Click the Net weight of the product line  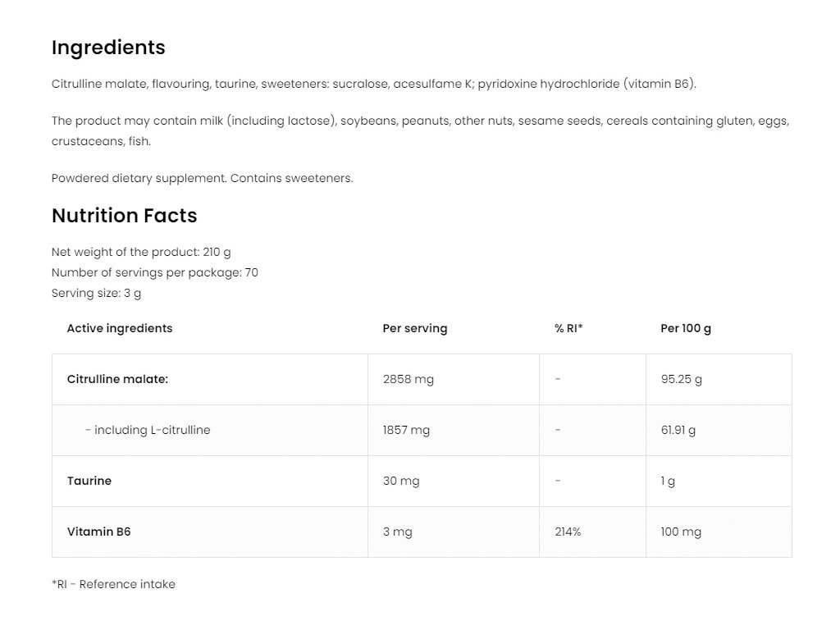pos(141,252)
